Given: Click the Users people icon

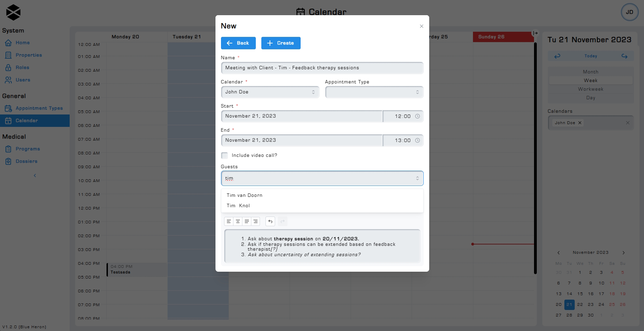Looking at the screenshot, I should [8, 80].
